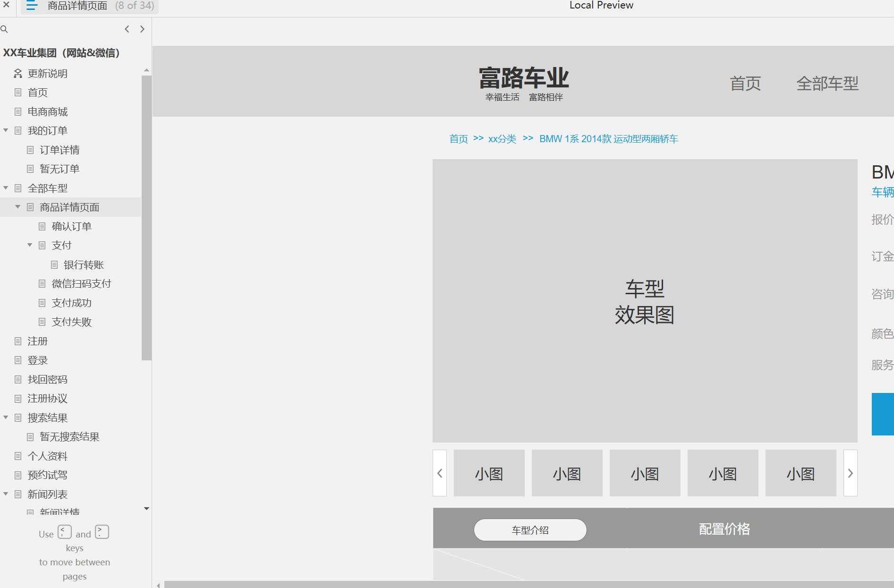This screenshot has width=894, height=588.
Task: Collapse the 我的订单 tree branch
Action: click(x=6, y=130)
